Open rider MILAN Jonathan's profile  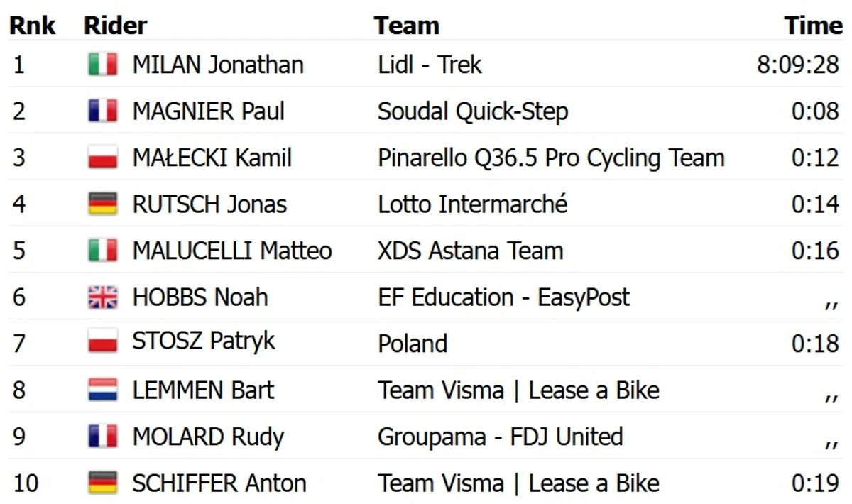(x=218, y=65)
